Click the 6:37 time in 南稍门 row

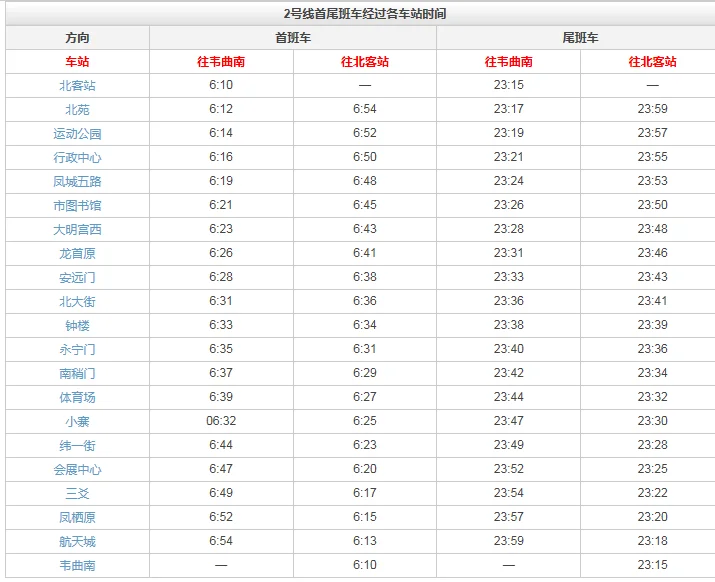tap(221, 373)
